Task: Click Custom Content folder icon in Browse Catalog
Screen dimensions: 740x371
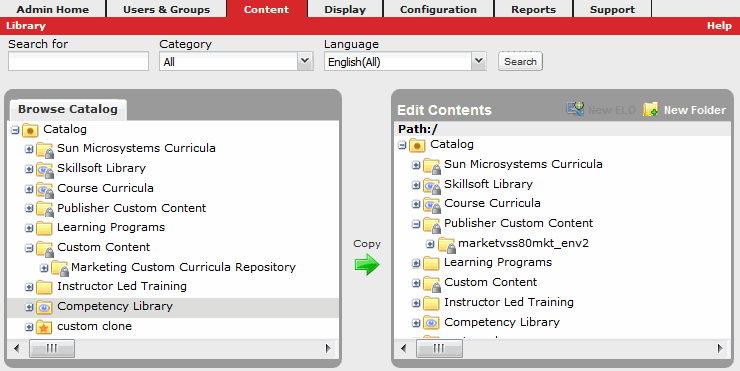Action: click(45, 248)
